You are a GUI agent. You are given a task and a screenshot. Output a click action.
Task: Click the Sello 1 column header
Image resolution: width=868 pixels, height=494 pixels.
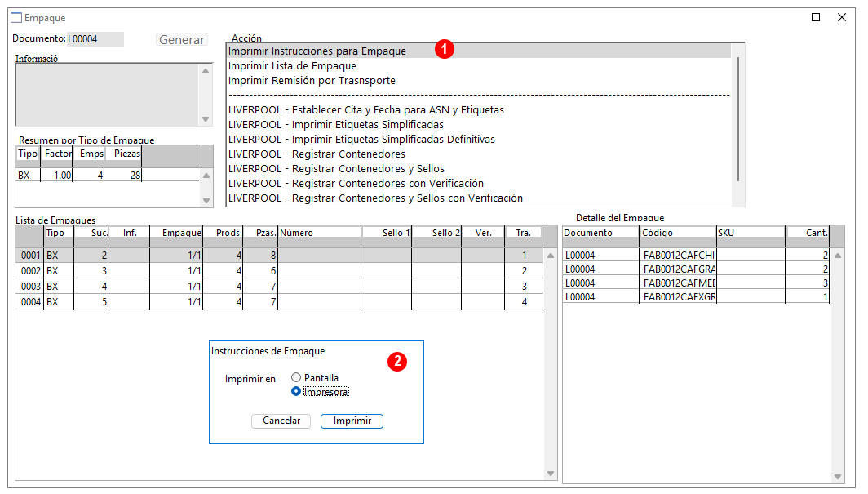(387, 233)
